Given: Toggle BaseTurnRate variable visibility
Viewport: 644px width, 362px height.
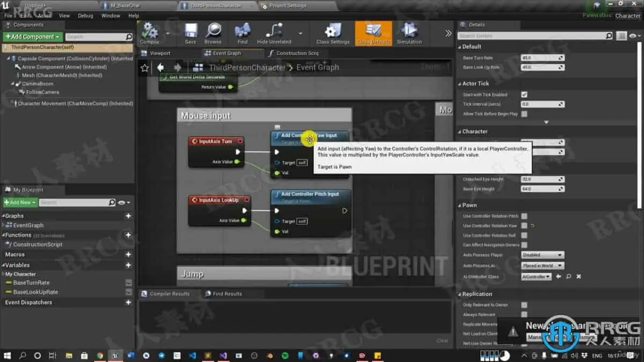Looking at the screenshot, I should point(129,283).
